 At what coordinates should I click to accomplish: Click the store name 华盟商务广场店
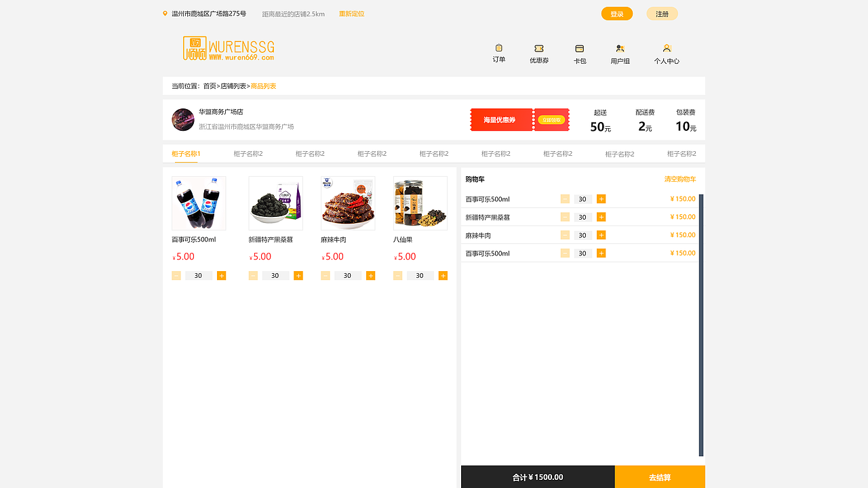[221, 112]
